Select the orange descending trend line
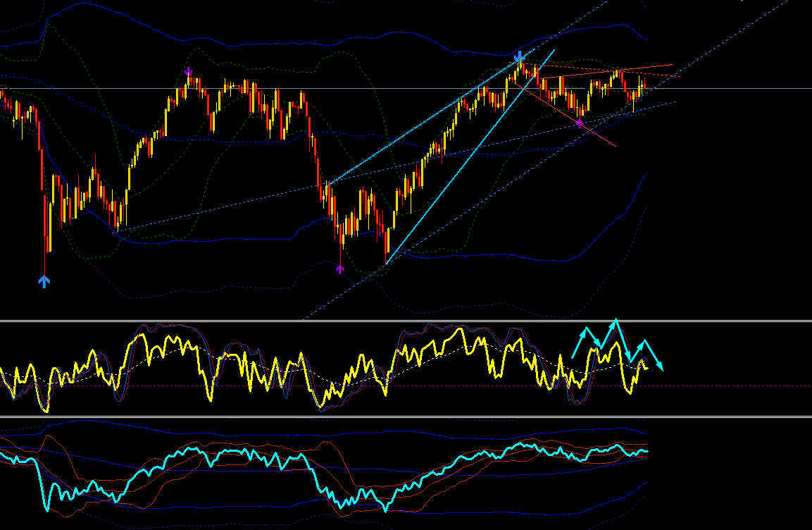This screenshot has width=812, height=530. point(566,115)
